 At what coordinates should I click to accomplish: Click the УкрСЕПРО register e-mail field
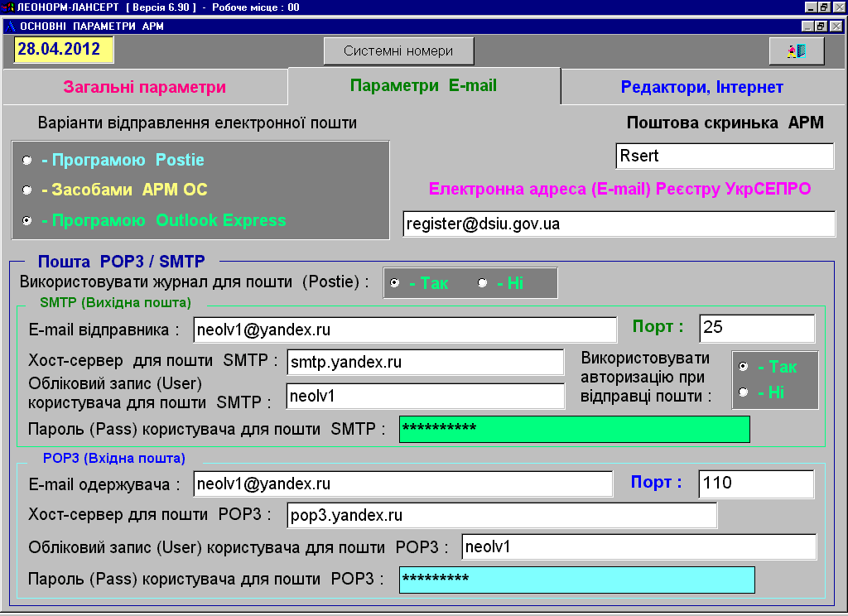click(619, 224)
